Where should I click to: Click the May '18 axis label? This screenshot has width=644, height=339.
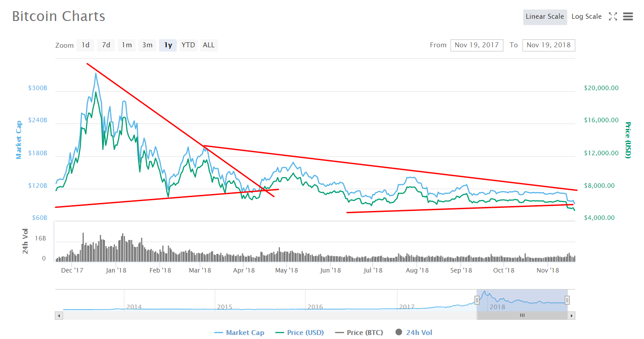287,270
